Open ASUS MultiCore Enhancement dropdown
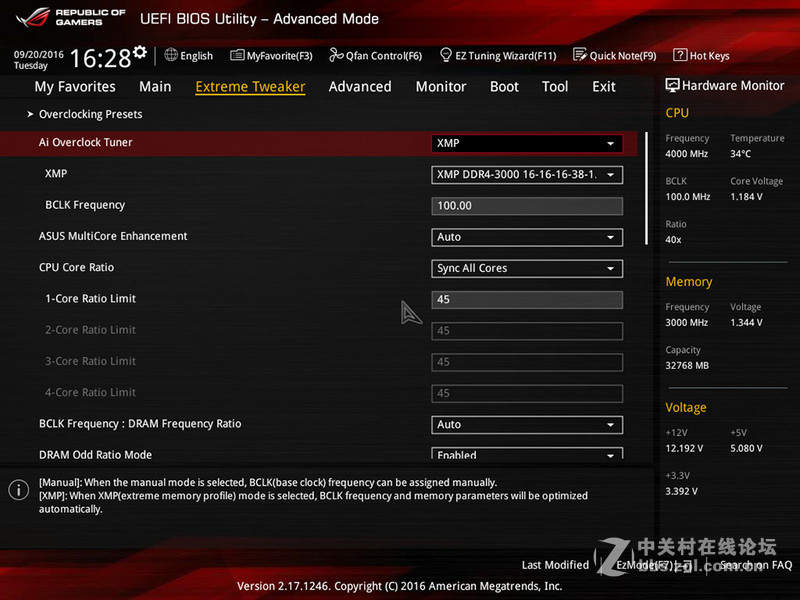800x600 pixels. (x=527, y=237)
